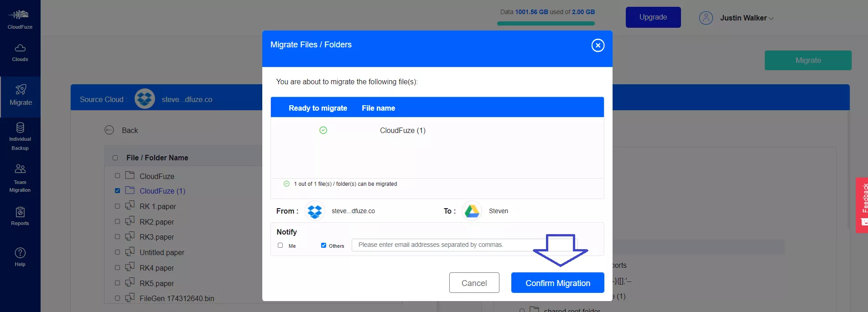868x312 pixels.
Task: Uncheck the CloudFuze (1) folder checkbox
Action: coord(117,190)
